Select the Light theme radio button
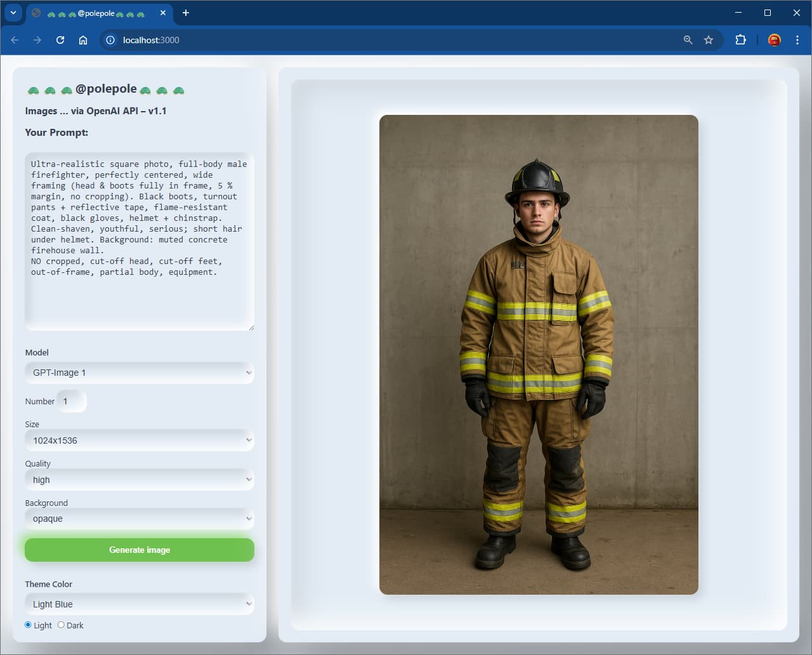Image resolution: width=812 pixels, height=655 pixels. pyautogui.click(x=28, y=625)
